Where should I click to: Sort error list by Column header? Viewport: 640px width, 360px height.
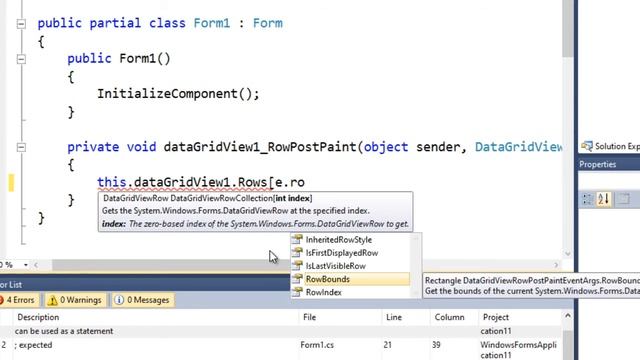[x=453, y=317]
